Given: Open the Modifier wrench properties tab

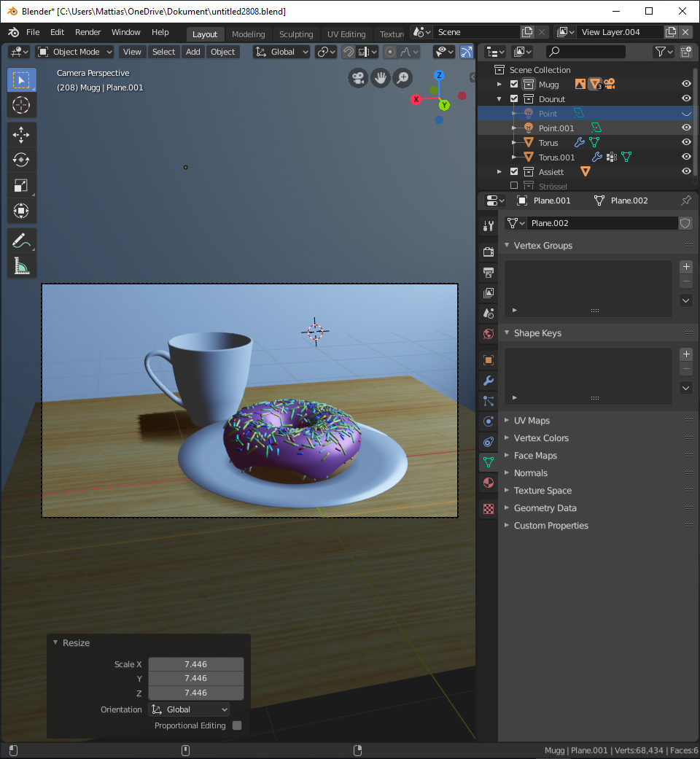Looking at the screenshot, I should click(x=489, y=381).
